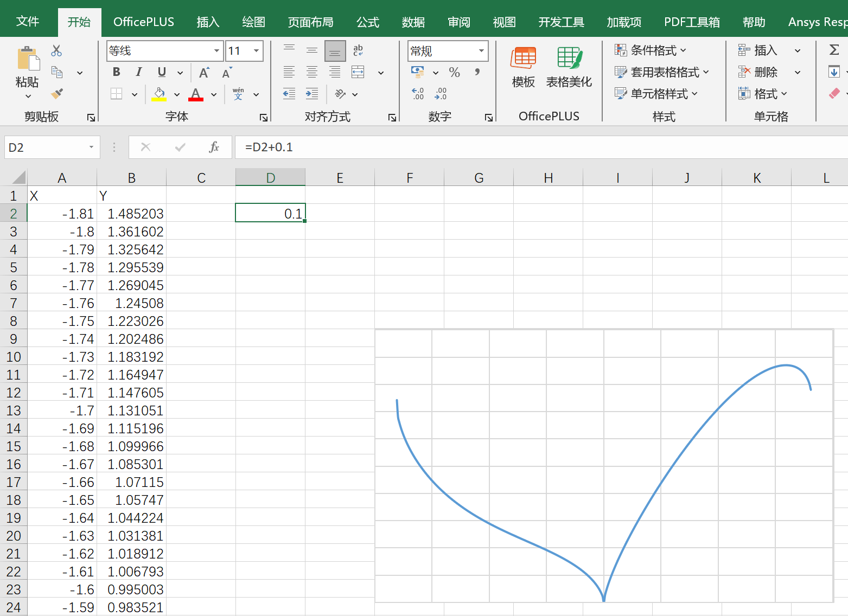The height and width of the screenshot is (616, 848).
Task: Select the Format Painter brush icon
Action: point(56,94)
